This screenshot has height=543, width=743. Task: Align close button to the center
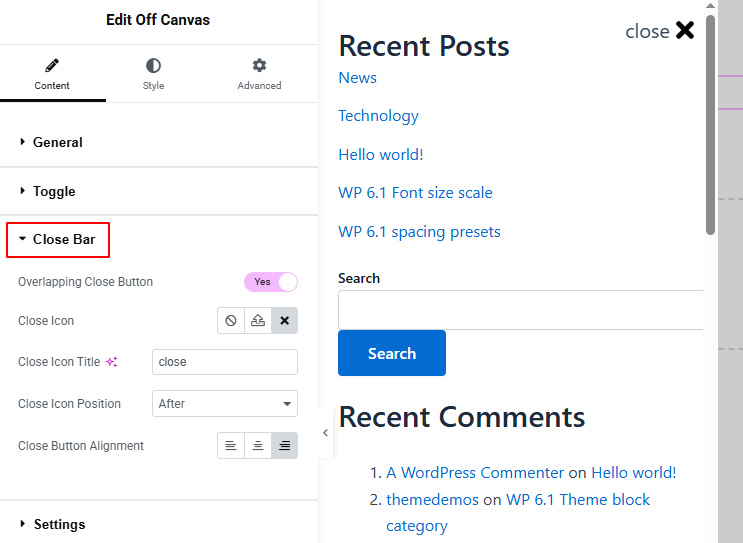coord(258,446)
